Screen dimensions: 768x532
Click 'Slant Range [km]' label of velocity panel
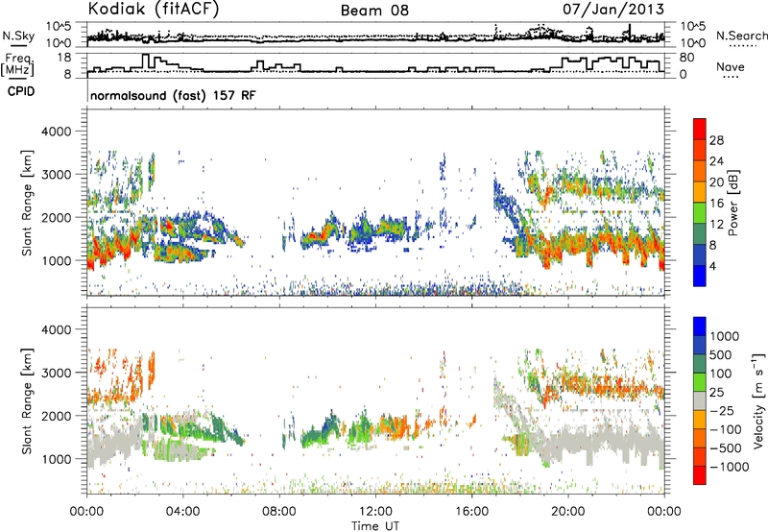pos(27,401)
